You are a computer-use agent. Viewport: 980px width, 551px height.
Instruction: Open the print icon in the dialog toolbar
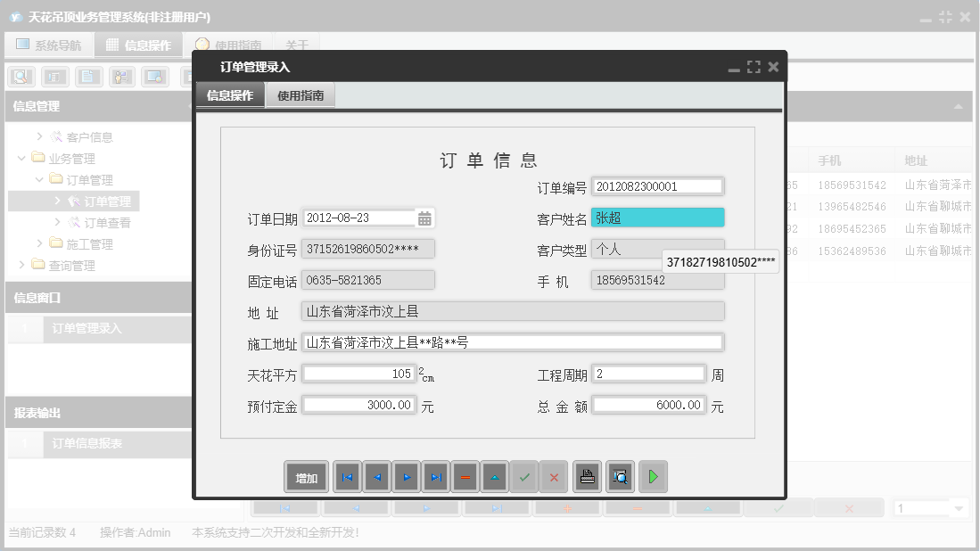587,477
